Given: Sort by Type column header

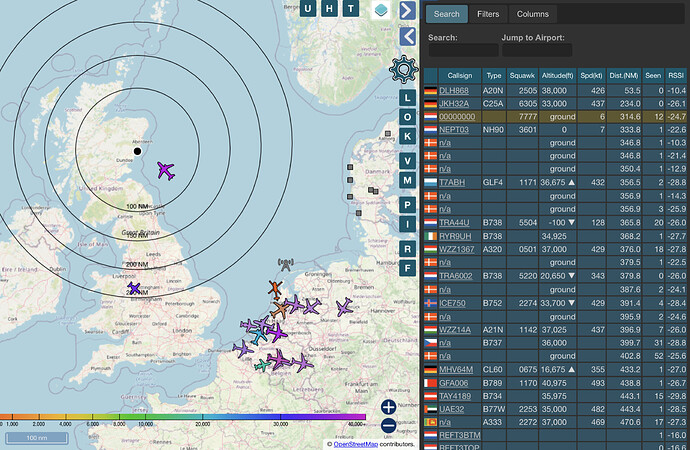Looking at the screenshot, I should click(x=494, y=76).
